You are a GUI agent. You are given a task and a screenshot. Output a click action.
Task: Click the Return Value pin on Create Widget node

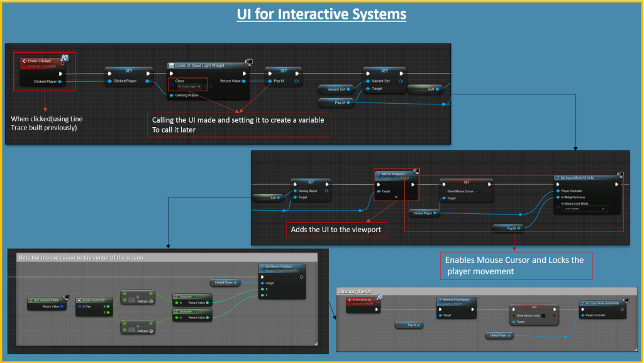pos(244,81)
